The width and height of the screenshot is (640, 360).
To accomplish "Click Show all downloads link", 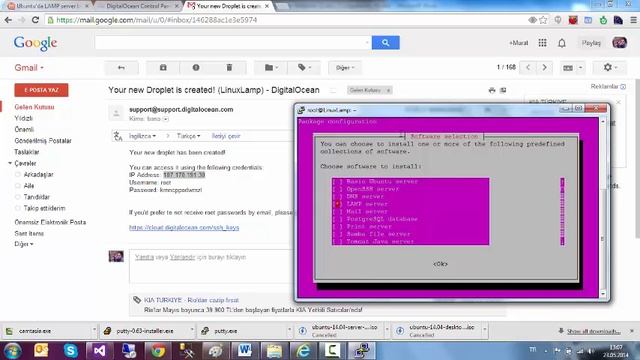I will [593, 331].
